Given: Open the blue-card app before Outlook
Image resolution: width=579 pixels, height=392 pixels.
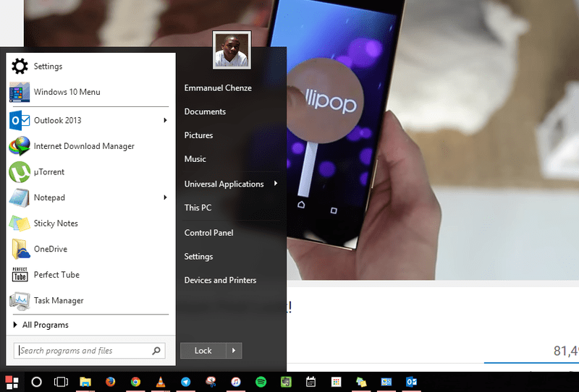Looking at the screenshot, I should click(386, 382).
